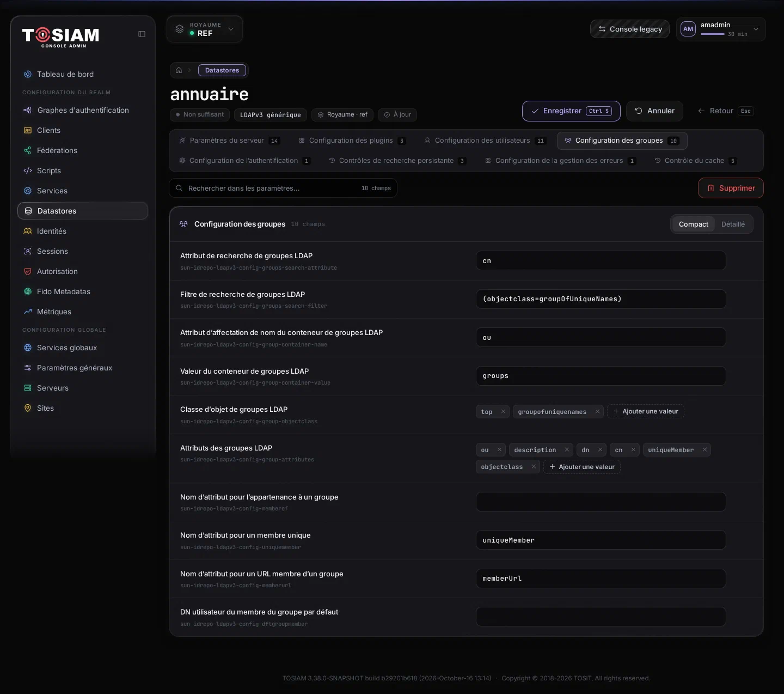
Task: Switch to Configuration des utilisateurs tab
Action: pos(485,141)
